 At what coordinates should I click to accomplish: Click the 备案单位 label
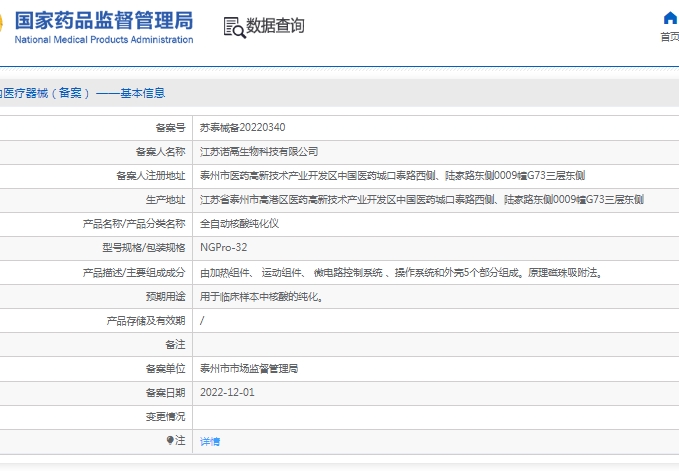point(165,369)
